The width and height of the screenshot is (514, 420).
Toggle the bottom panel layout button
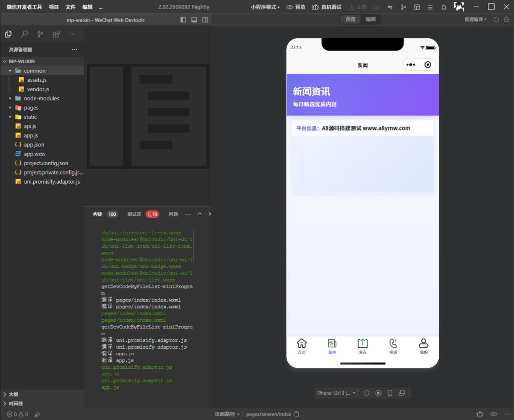[194, 20]
